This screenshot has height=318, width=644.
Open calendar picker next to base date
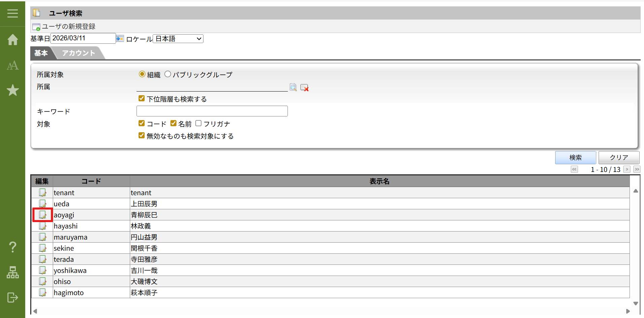tap(120, 39)
